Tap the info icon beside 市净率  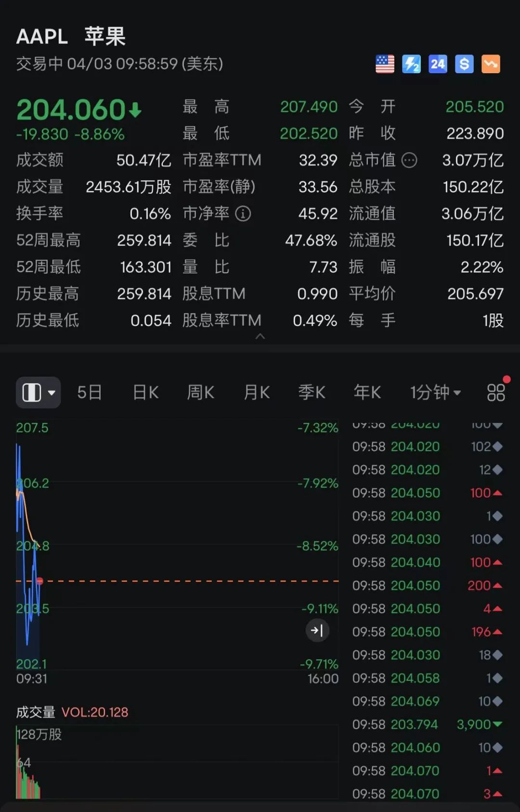pos(243,213)
